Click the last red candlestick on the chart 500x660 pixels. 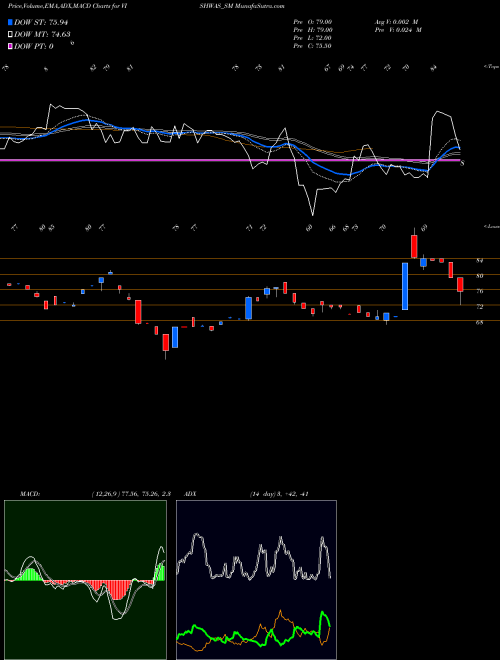tap(460, 285)
